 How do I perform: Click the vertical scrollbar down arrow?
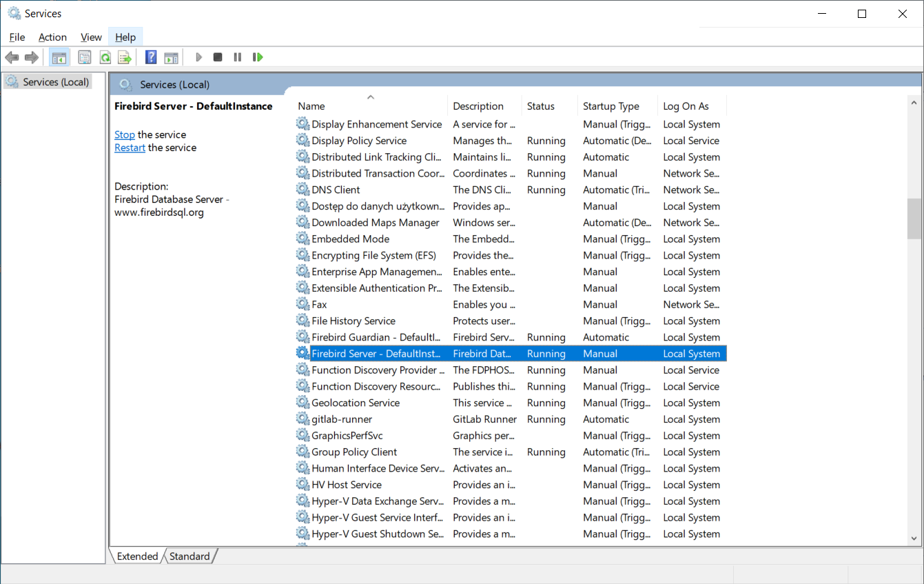click(x=914, y=538)
